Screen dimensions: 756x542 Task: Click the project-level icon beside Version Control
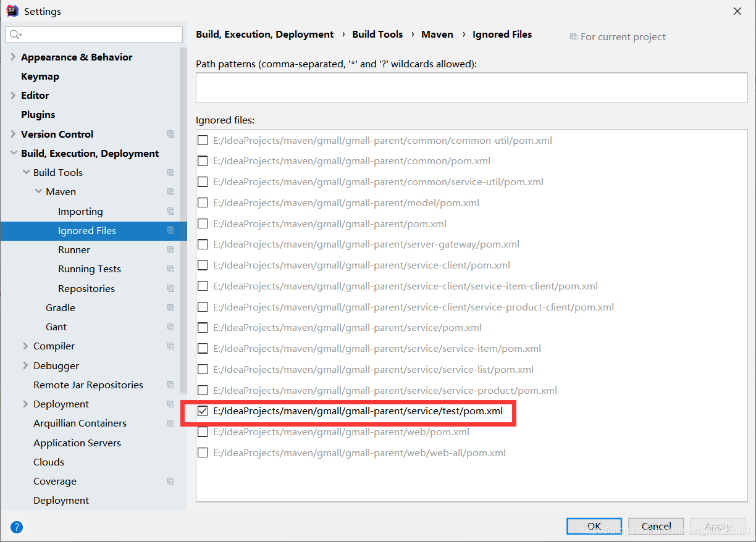tap(170, 134)
